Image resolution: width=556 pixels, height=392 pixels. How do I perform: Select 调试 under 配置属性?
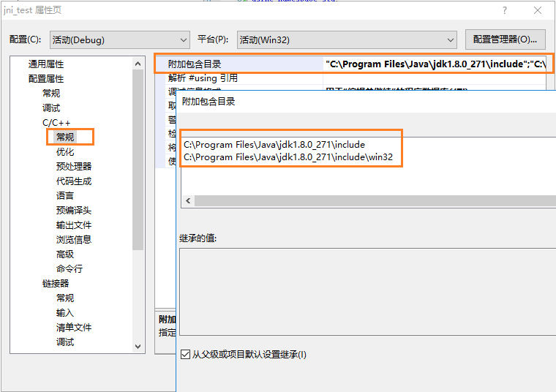pos(51,108)
